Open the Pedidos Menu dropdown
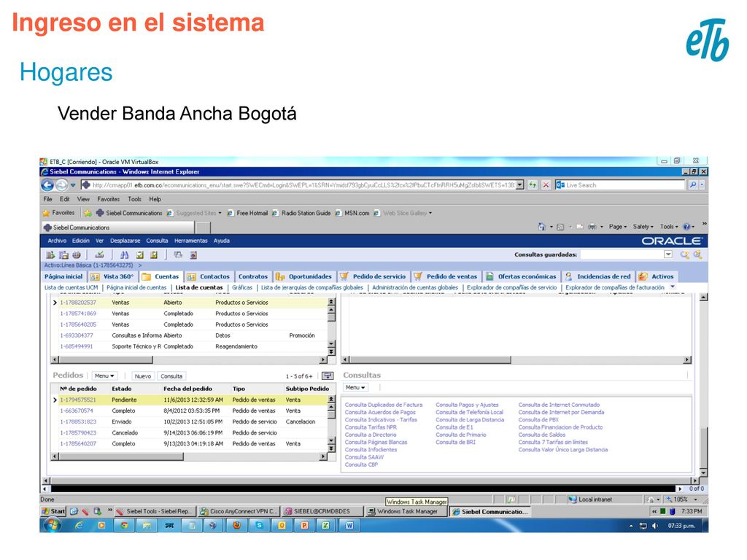The height and width of the screenshot is (560, 747). [104, 376]
